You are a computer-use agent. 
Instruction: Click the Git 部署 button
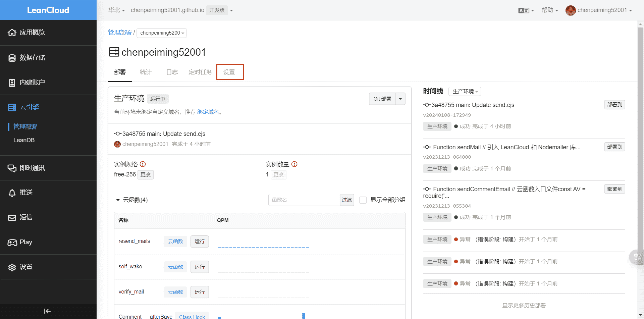click(382, 99)
